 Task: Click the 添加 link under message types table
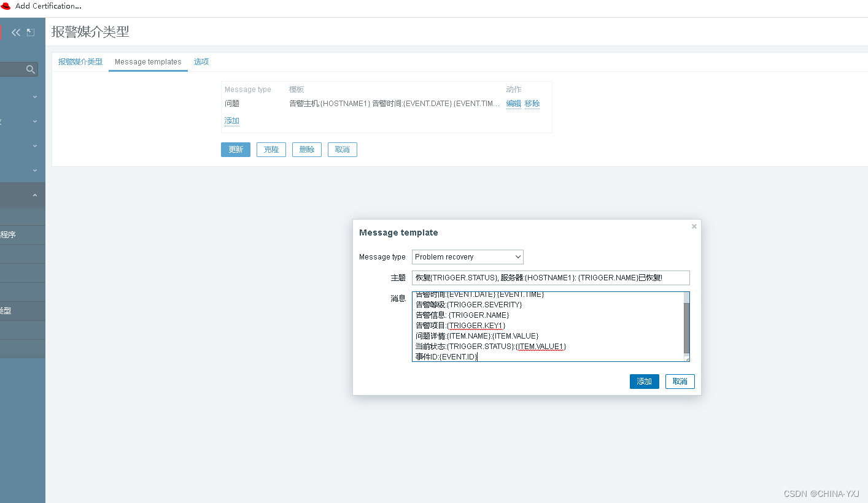point(232,121)
